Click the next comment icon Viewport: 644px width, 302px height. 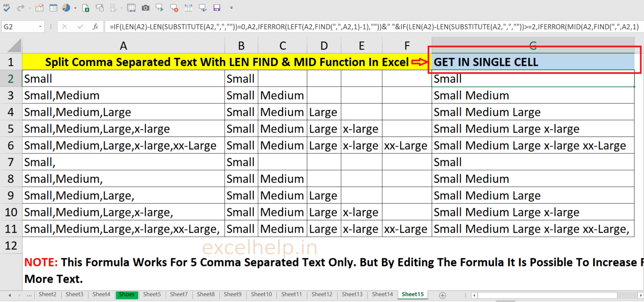(x=159, y=8)
